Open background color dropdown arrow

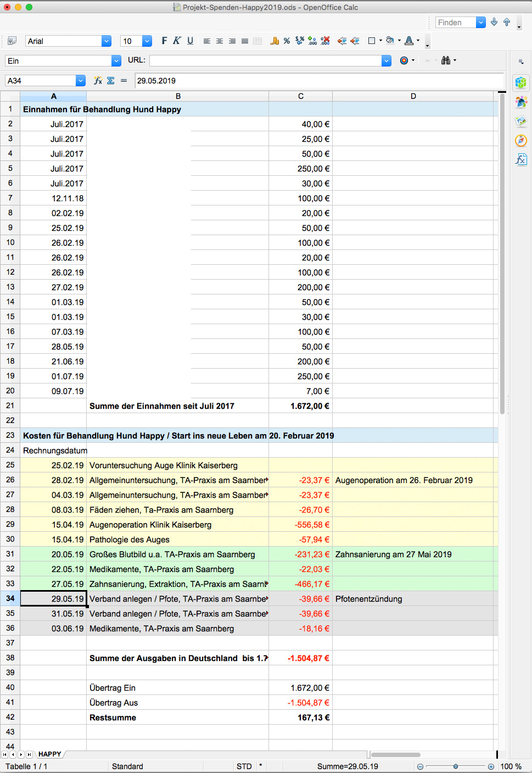(399, 41)
